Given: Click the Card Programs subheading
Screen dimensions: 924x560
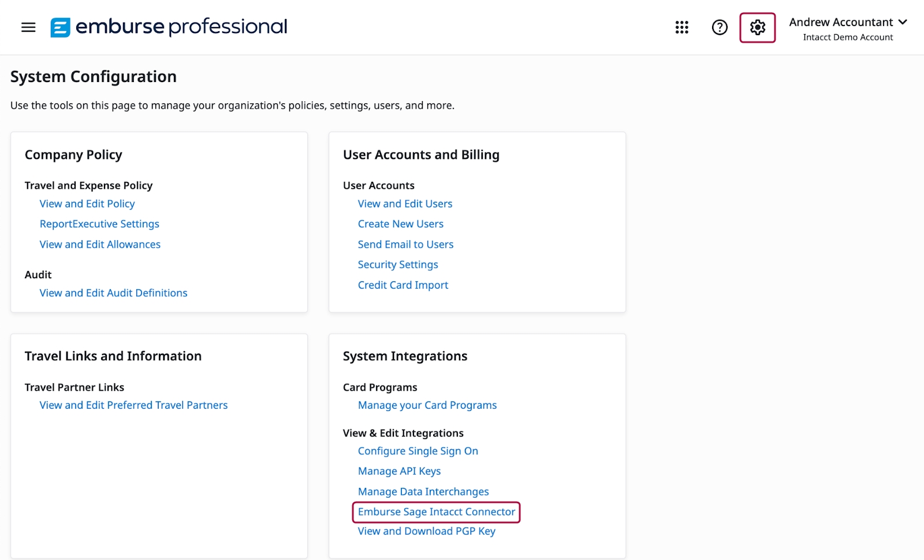Looking at the screenshot, I should point(380,387).
